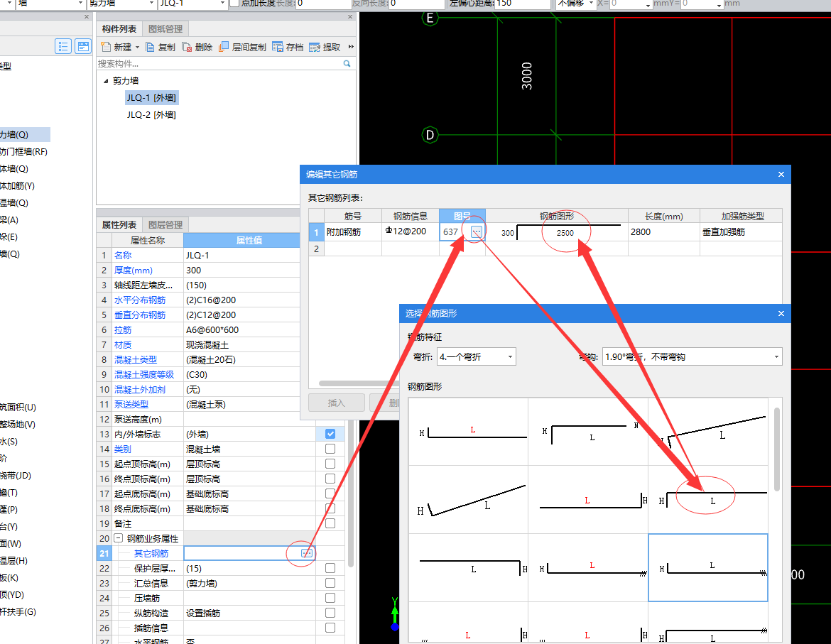The width and height of the screenshot is (831, 644).
Task: Click the 新建 (New) component icon
Action: point(106,47)
